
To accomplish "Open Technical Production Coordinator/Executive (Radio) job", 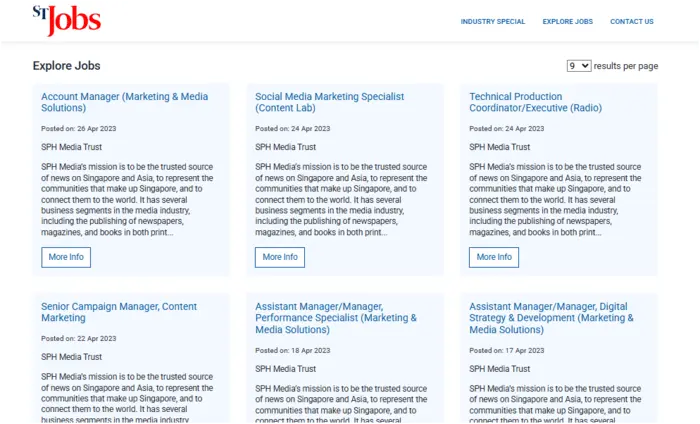I will tap(535, 102).
